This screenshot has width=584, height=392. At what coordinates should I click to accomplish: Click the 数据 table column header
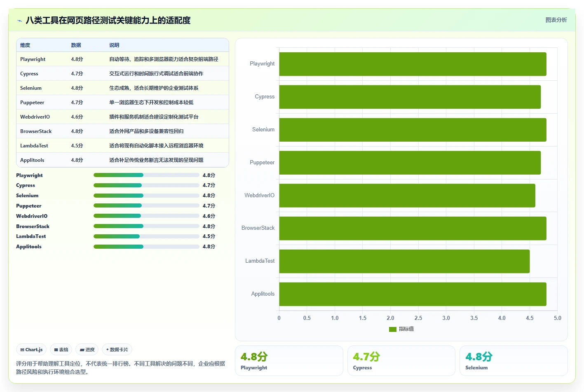[76, 45]
